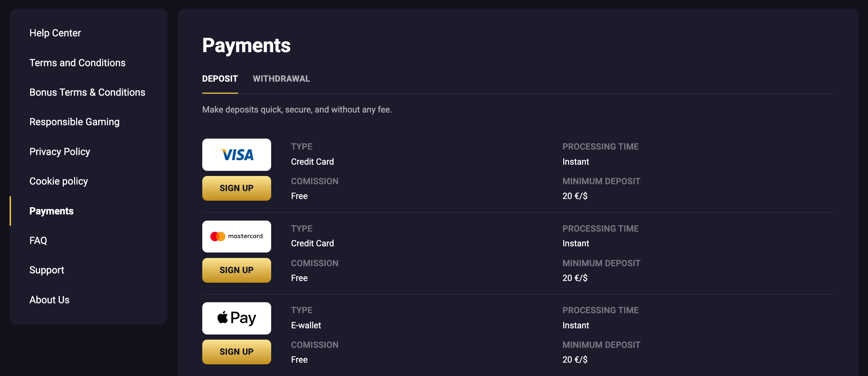Open the About Us page
Image resolution: width=868 pixels, height=376 pixels.
point(49,299)
